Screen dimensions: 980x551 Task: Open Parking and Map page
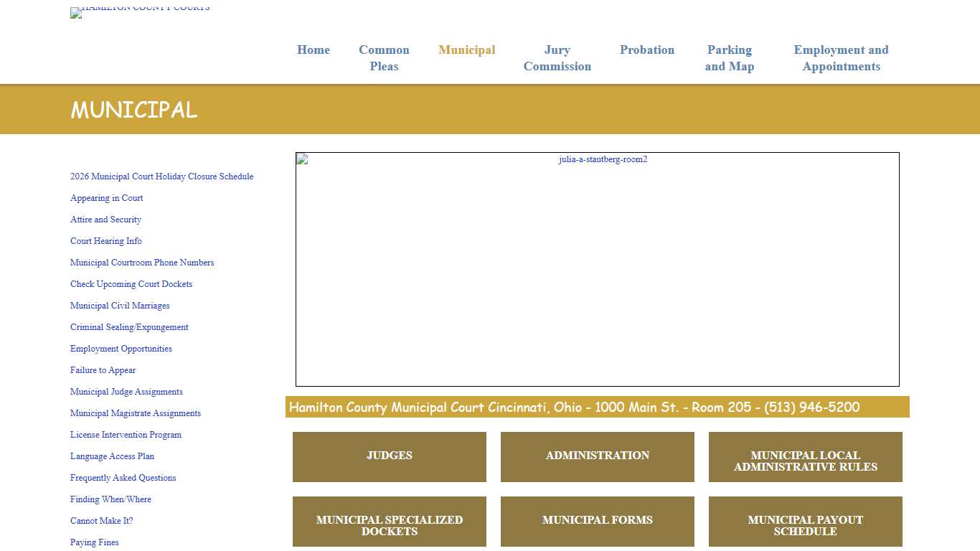(x=729, y=57)
